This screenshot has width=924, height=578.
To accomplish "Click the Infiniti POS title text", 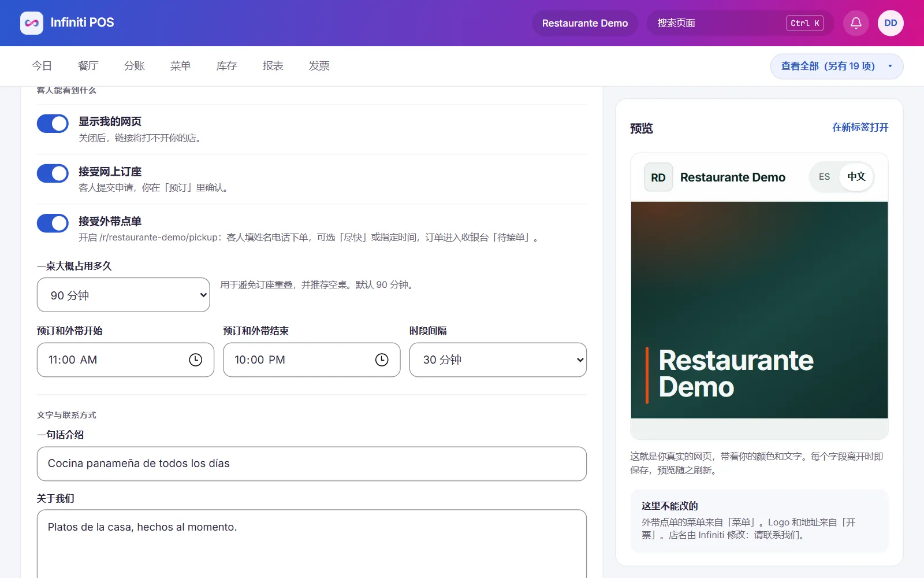I will pyautogui.click(x=82, y=23).
